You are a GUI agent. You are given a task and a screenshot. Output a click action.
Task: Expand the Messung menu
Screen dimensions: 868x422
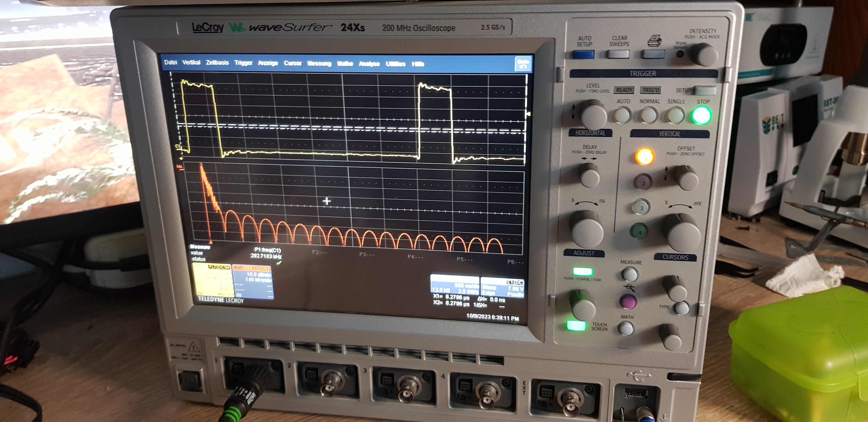319,63
